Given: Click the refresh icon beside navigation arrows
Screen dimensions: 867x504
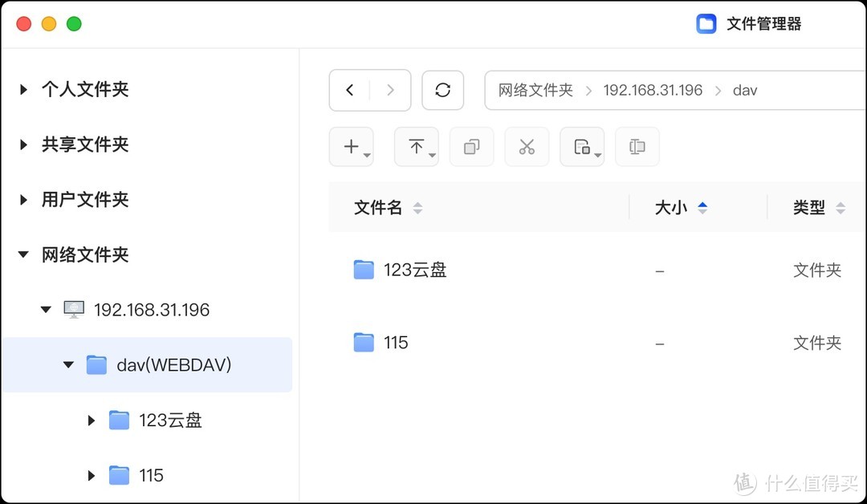Looking at the screenshot, I should (443, 90).
